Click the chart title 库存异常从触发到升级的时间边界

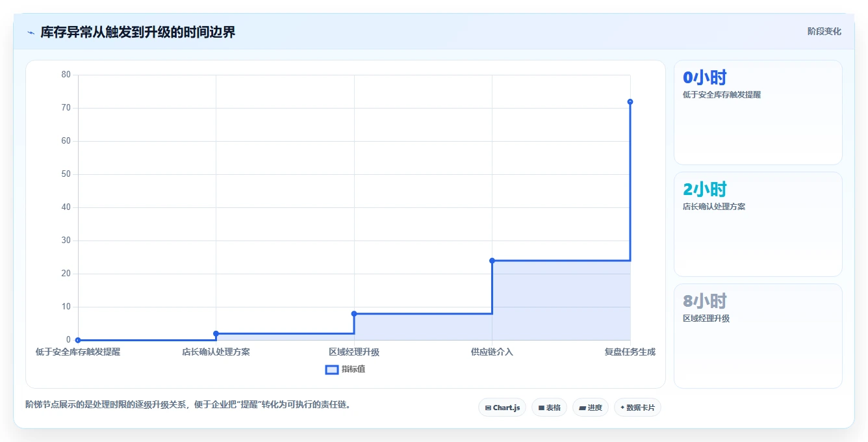coord(138,32)
